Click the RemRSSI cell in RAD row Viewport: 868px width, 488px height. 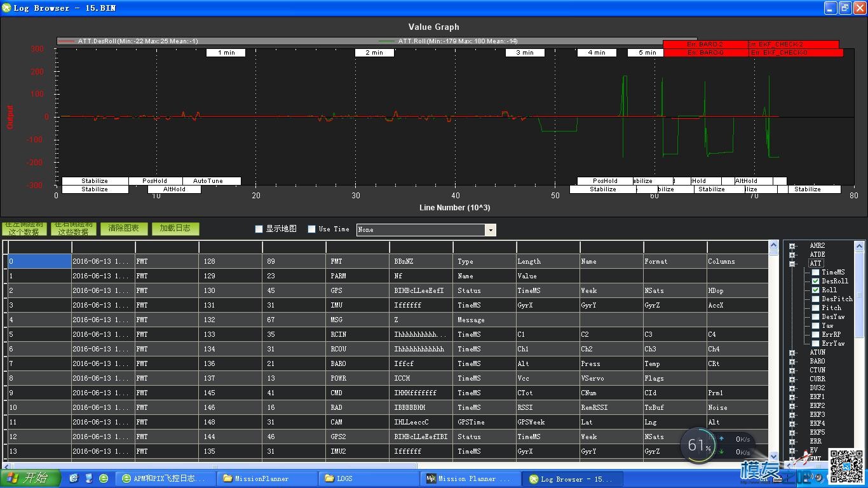(611, 407)
